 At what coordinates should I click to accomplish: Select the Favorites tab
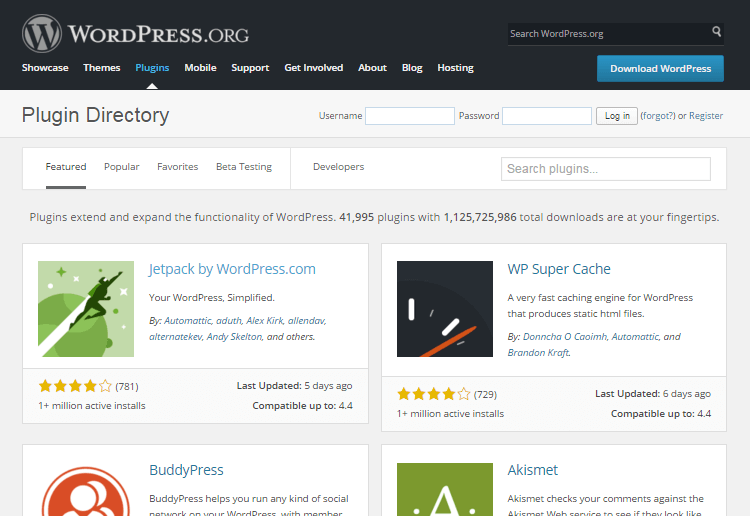tap(178, 167)
